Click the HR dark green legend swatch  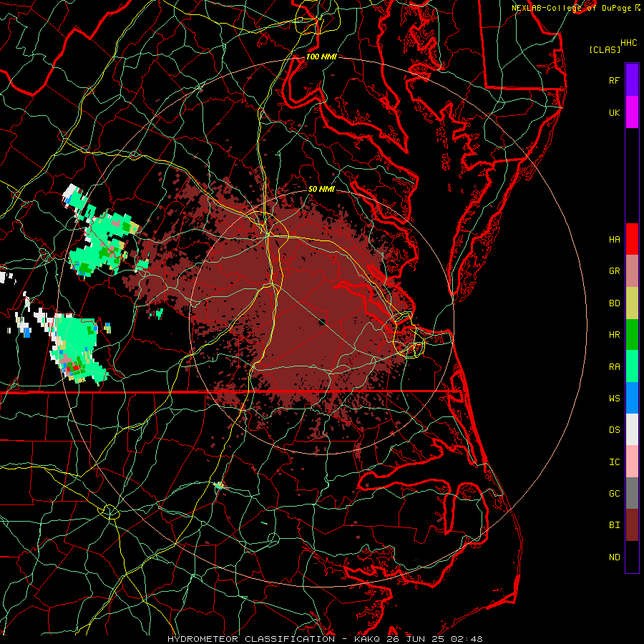click(x=632, y=335)
